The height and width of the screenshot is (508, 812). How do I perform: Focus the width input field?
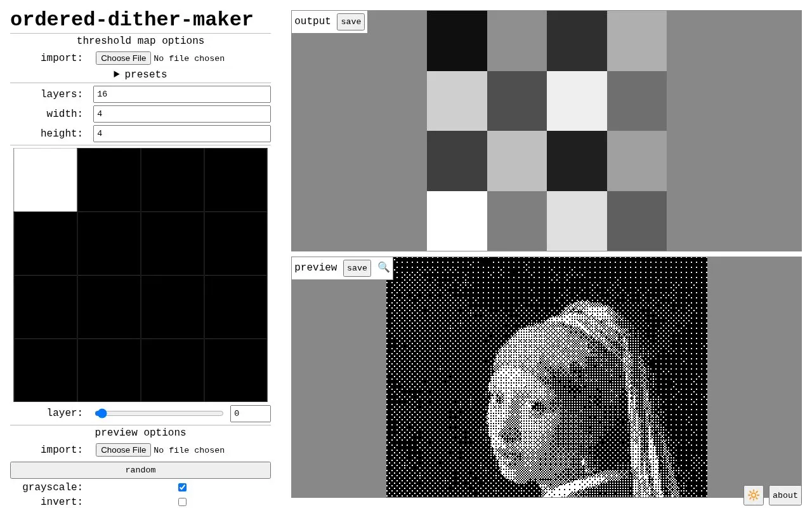pyautogui.click(x=182, y=114)
